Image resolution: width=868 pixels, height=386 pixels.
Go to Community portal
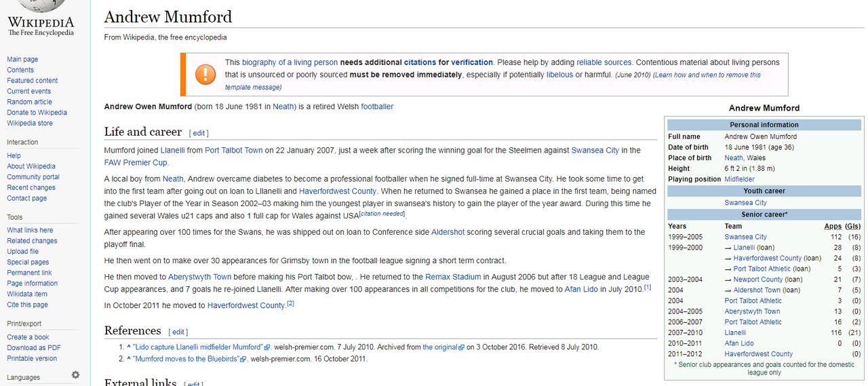click(33, 177)
